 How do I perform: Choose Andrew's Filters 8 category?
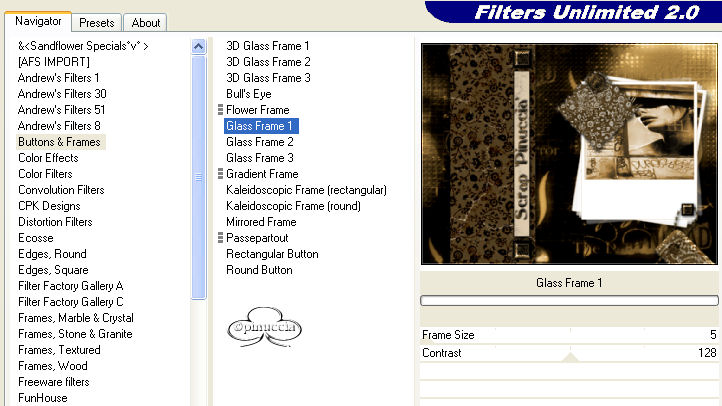(x=59, y=126)
